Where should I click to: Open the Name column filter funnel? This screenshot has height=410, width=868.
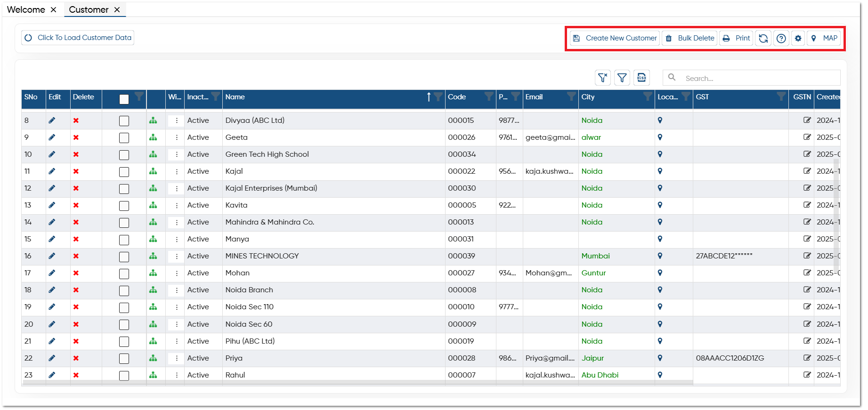click(438, 97)
